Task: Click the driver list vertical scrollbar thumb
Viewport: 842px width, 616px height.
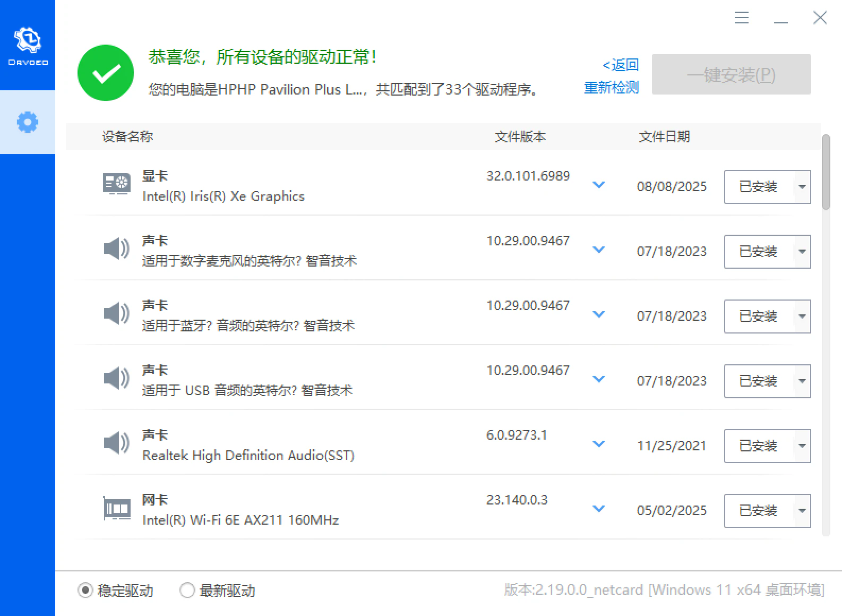Action: click(826, 172)
